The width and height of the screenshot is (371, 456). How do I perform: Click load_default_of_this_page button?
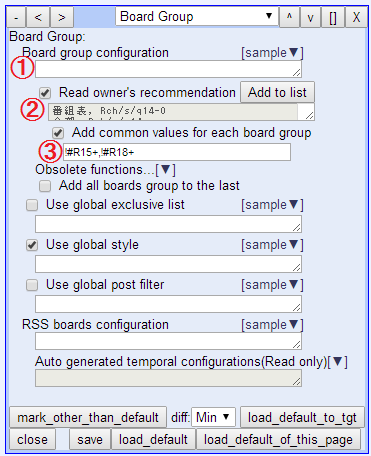coord(278,439)
